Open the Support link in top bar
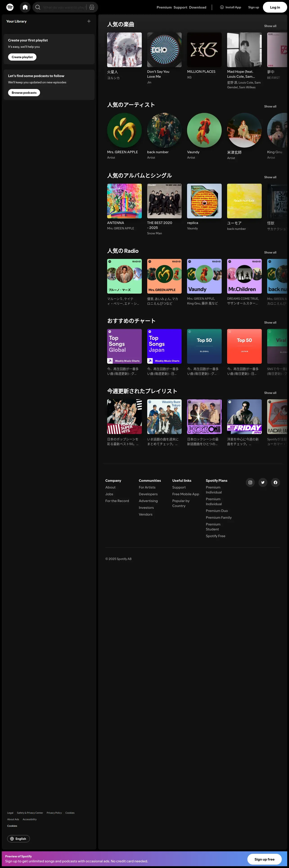Screen dimensions: 289x868 click(x=180, y=7)
